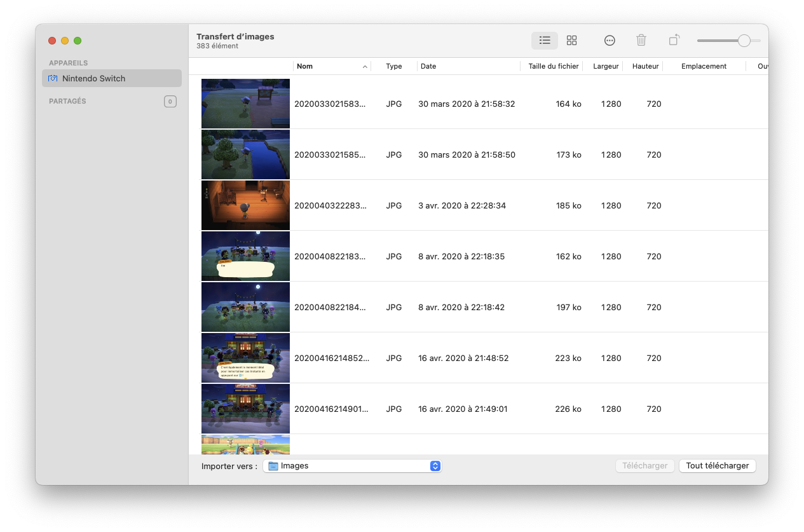804x532 pixels.
Task: Sort by the Date column header
Action: (x=468, y=66)
